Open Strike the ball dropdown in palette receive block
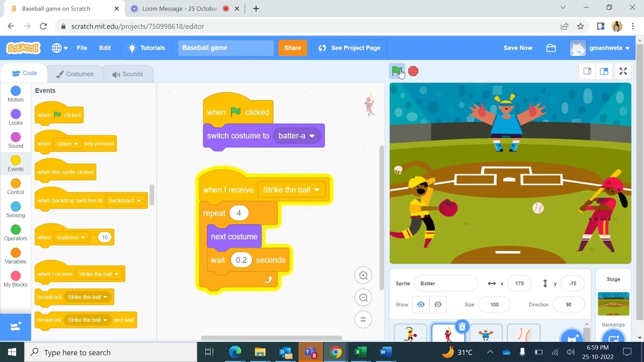This screenshot has width=644, height=362. coord(98,274)
